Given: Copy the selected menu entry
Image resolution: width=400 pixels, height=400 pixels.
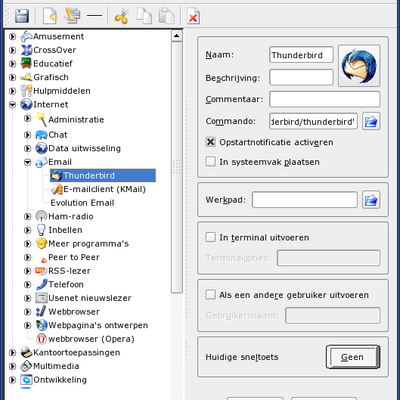Looking at the screenshot, I should pyautogui.click(x=144, y=16).
